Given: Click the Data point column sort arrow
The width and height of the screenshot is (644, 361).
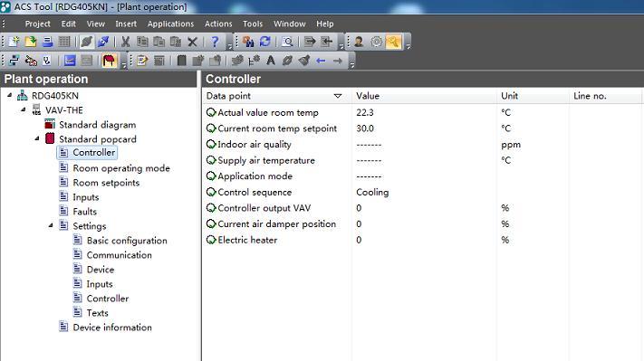Looking at the screenshot, I should [x=338, y=96].
